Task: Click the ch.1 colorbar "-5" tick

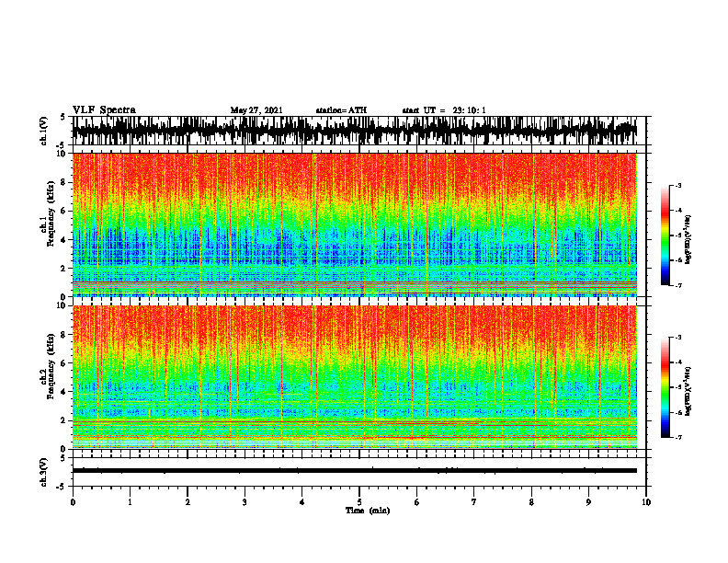Action: (678, 236)
